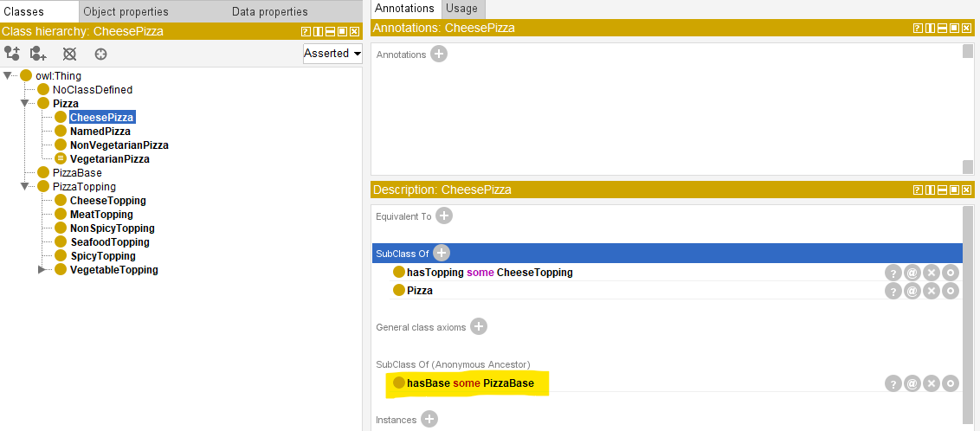This screenshot has width=980, height=431.
Task: Select the SpicyTopping class
Action: pyautogui.click(x=102, y=256)
